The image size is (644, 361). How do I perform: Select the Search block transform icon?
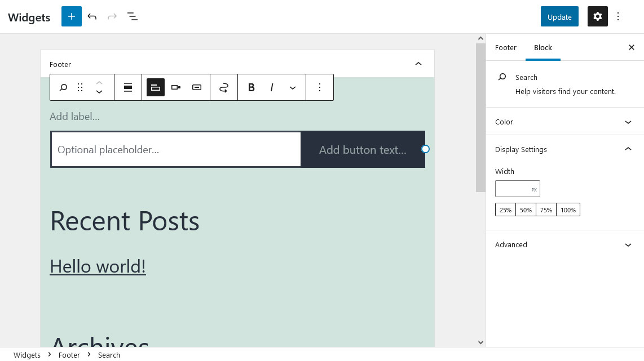click(x=63, y=87)
